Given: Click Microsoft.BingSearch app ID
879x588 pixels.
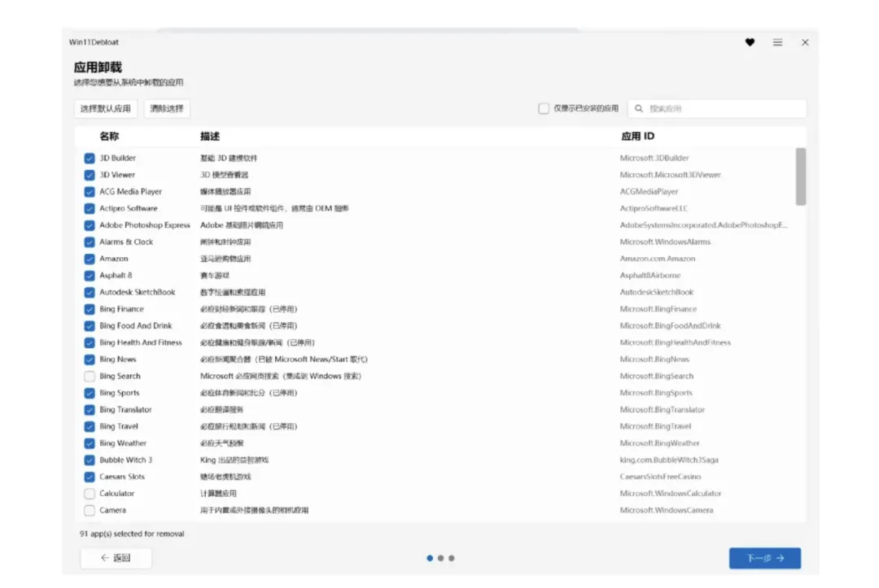Looking at the screenshot, I should point(657,377).
